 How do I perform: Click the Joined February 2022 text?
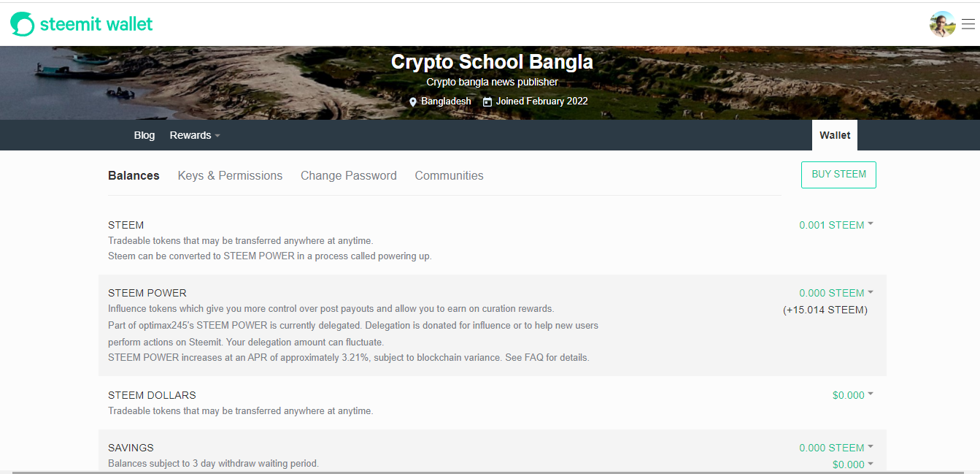[542, 102]
